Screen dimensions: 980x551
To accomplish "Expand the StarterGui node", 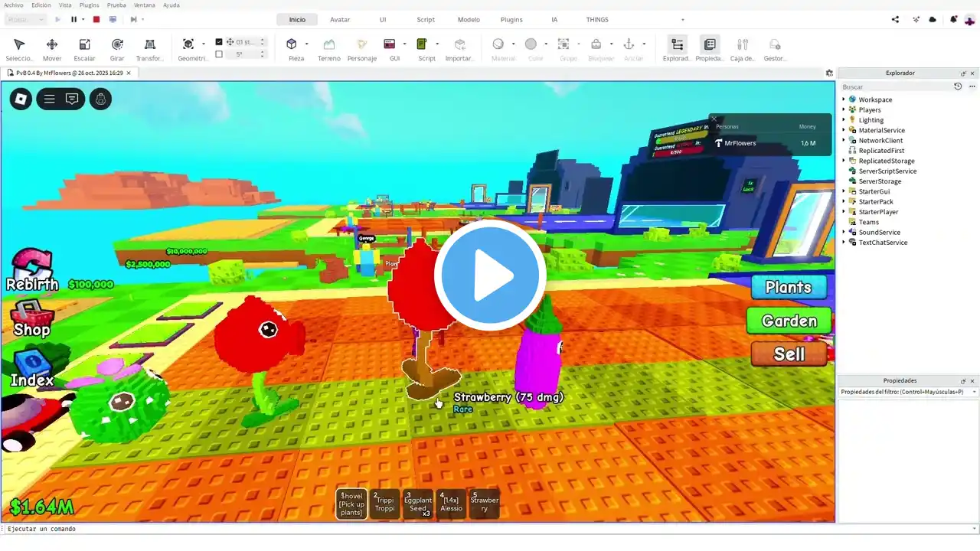I will click(x=844, y=191).
